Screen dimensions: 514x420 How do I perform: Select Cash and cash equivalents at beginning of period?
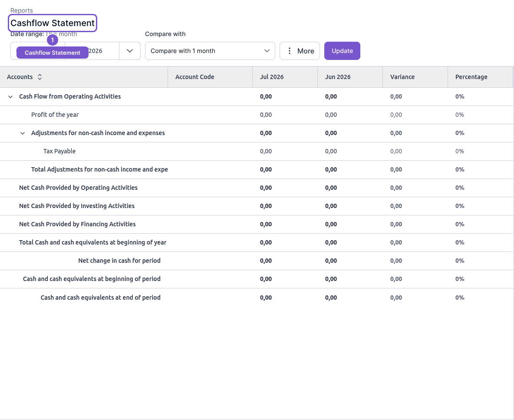pos(257,279)
